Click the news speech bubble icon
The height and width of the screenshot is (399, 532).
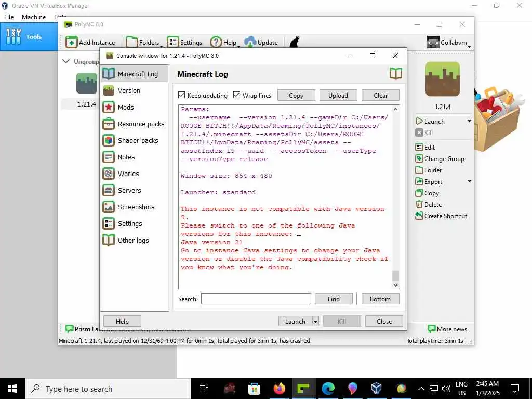[x=70, y=329]
